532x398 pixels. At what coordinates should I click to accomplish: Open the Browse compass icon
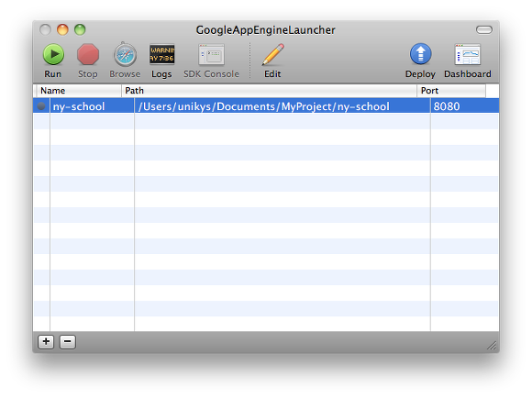pos(125,55)
